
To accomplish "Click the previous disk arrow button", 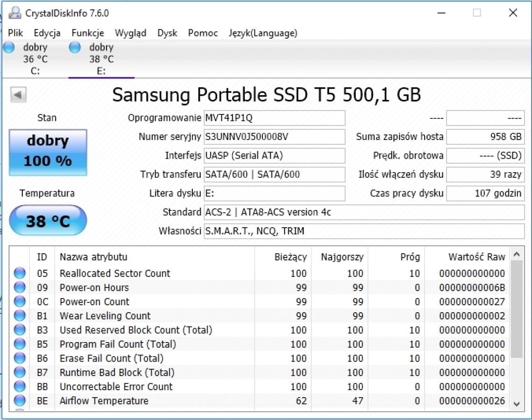I will click(x=18, y=95).
